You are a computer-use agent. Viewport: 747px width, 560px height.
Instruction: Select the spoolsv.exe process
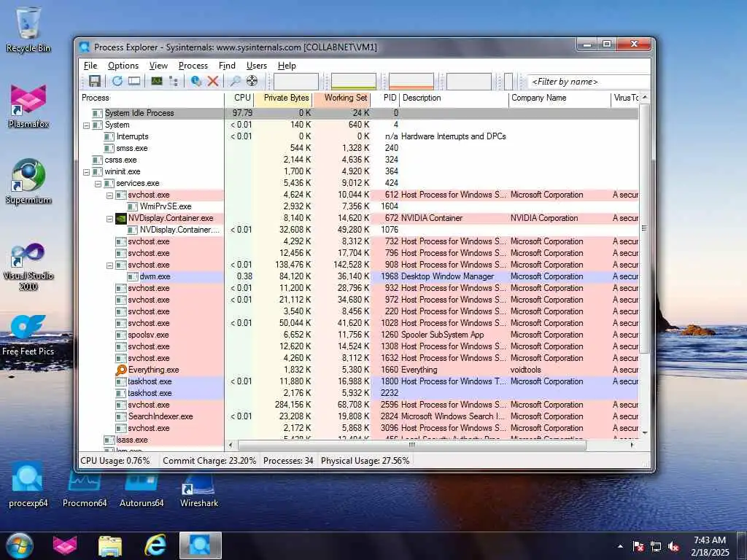point(358,335)
